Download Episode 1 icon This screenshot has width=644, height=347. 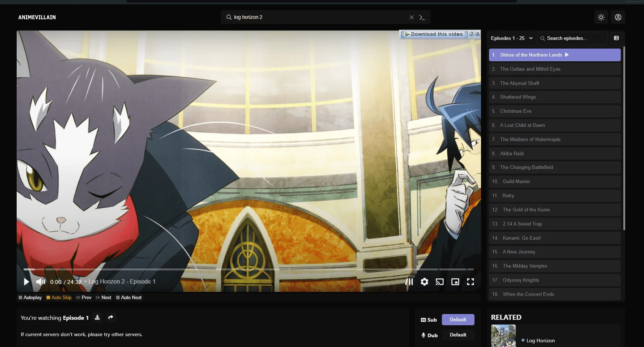coord(97,317)
